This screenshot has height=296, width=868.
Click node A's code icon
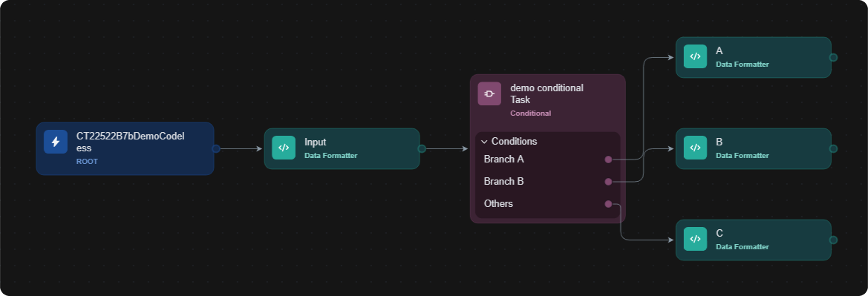tap(695, 56)
